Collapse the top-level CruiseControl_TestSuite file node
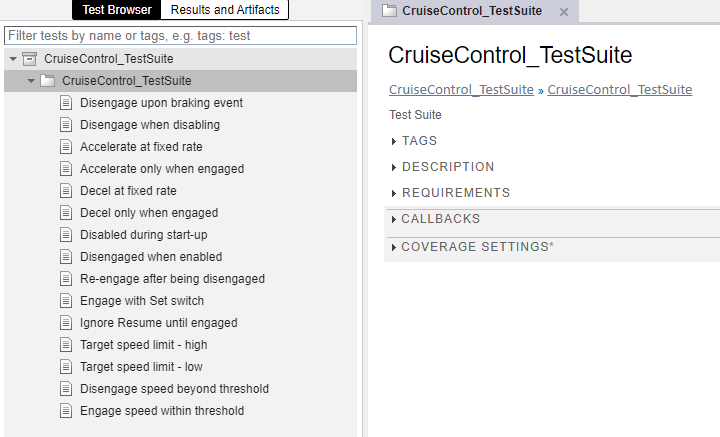The width and height of the screenshot is (720, 437). tap(12, 59)
